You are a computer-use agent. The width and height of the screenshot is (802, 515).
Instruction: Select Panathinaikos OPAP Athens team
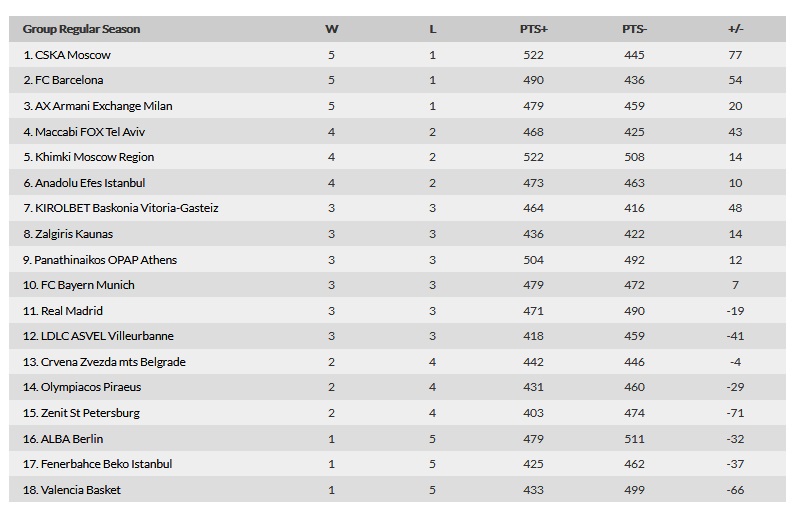(100, 260)
